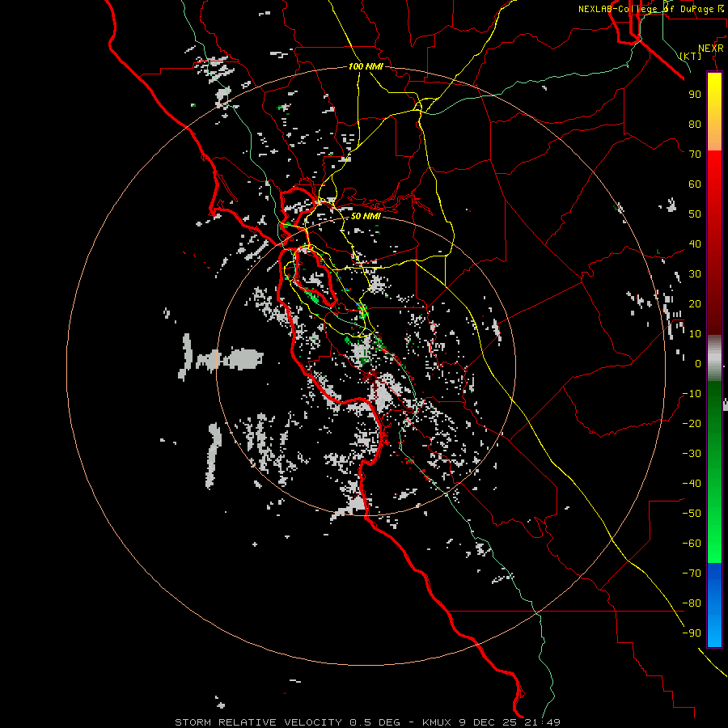Viewport: 728px width, 728px height.
Task: Click the positive "60" scale label
Action: click(695, 184)
